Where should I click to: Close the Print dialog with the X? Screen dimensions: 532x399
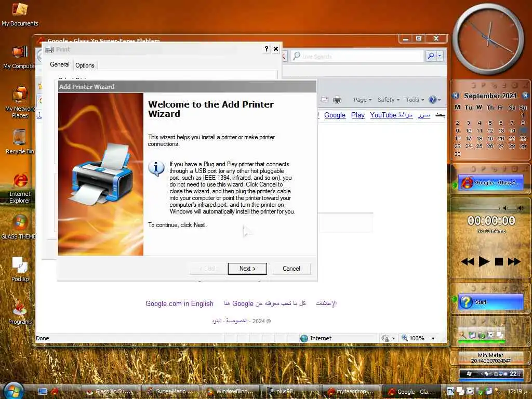pyautogui.click(x=276, y=49)
